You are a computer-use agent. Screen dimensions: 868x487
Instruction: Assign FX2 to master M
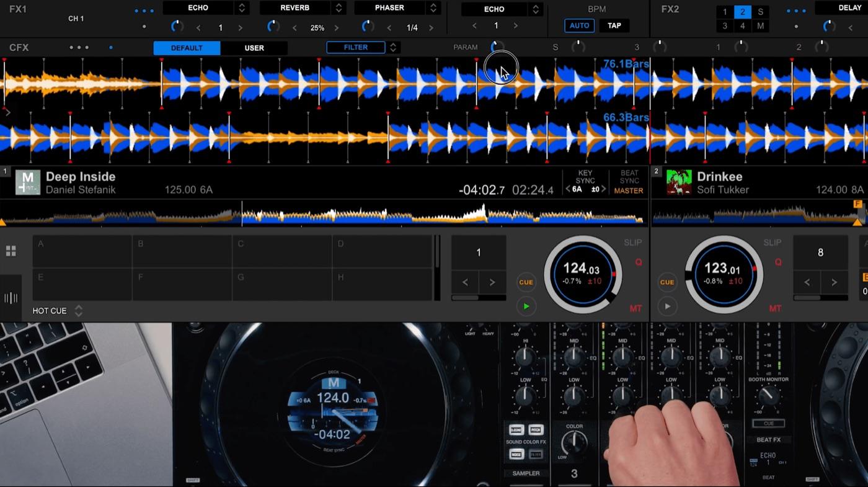[760, 26]
